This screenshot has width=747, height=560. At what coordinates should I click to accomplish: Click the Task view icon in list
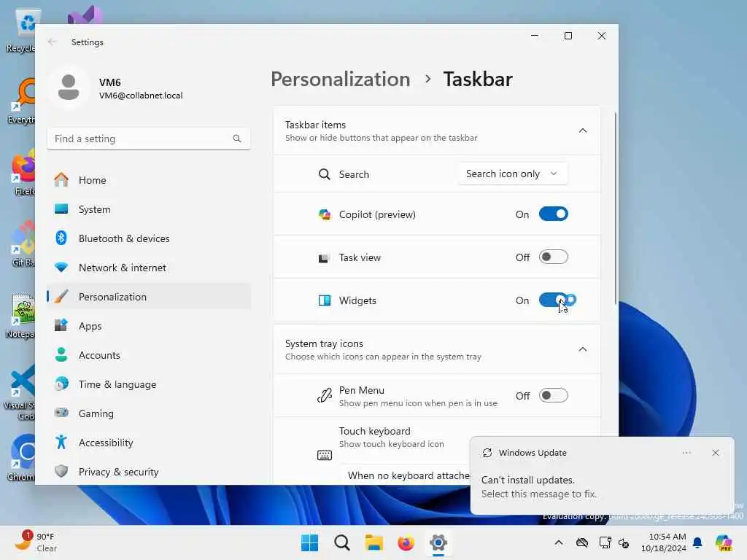coord(324,257)
